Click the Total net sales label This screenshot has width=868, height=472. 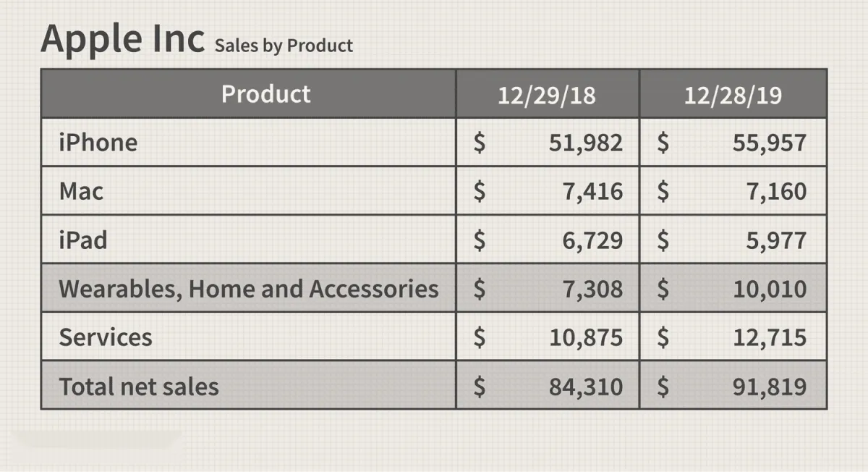[139, 386]
